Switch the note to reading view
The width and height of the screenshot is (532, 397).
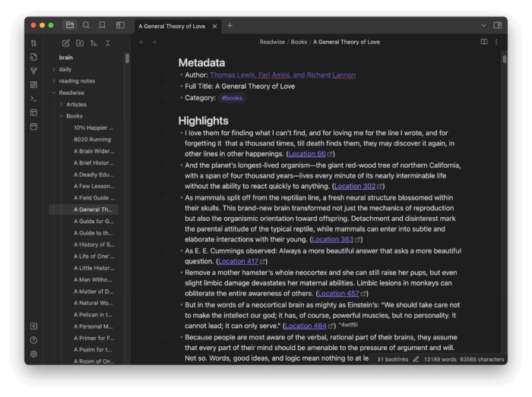point(484,42)
